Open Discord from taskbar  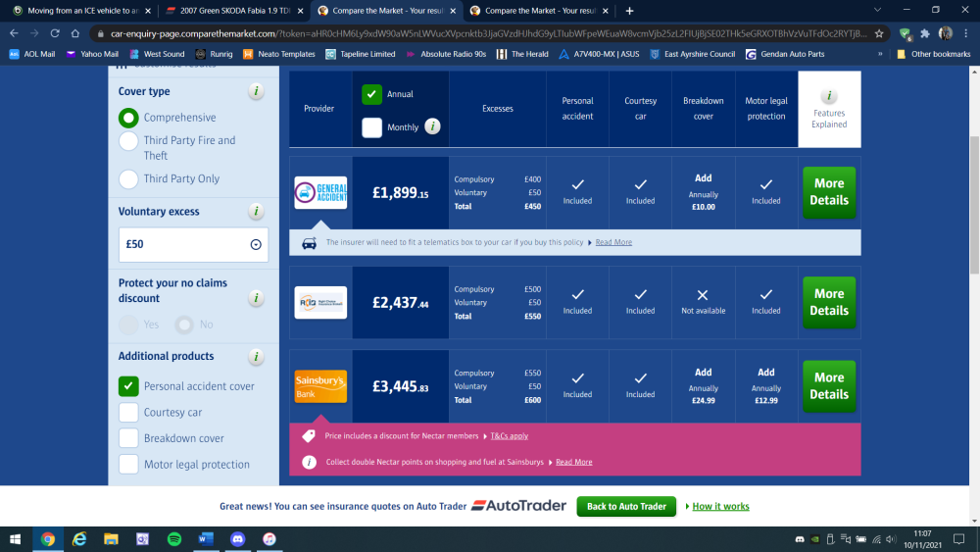pyautogui.click(x=237, y=539)
